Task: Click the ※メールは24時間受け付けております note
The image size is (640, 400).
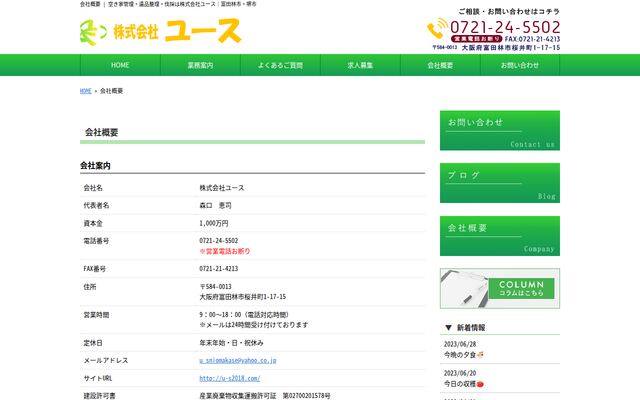Action: tap(253, 325)
